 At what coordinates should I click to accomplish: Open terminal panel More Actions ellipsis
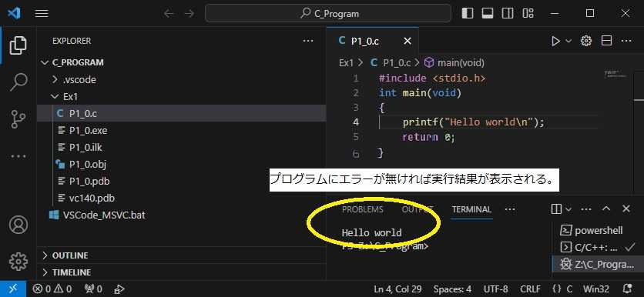click(x=586, y=209)
